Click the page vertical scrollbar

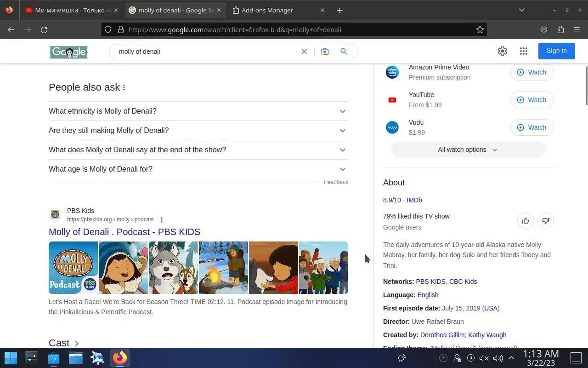[586, 86]
